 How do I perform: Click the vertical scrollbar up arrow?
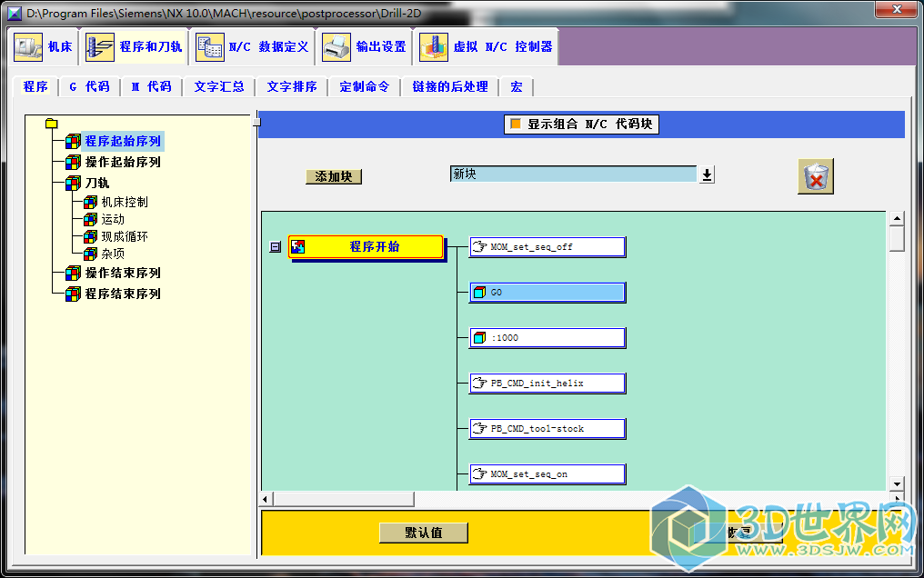[x=897, y=218]
